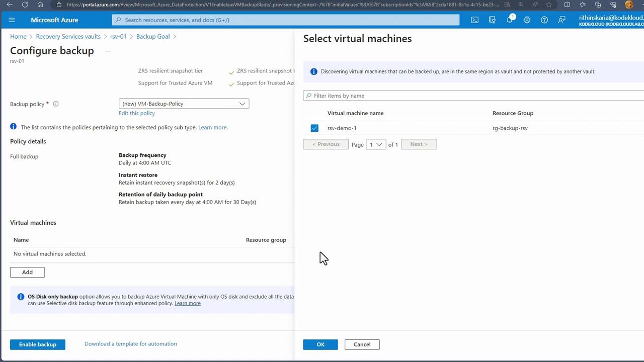Click the No virtual machines selected text
The width and height of the screenshot is (644, 362).
point(50,254)
